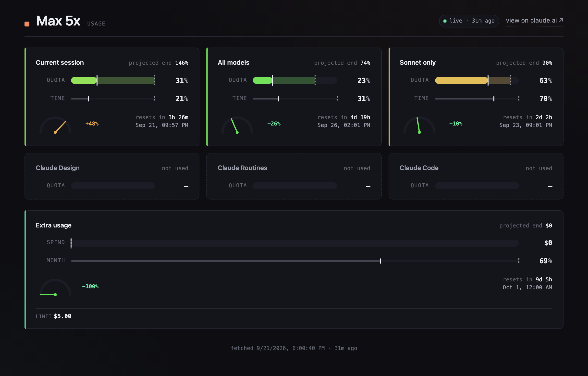This screenshot has width=588, height=376.
Task: Click the Claude Routines empty quota bar
Action: point(295,186)
